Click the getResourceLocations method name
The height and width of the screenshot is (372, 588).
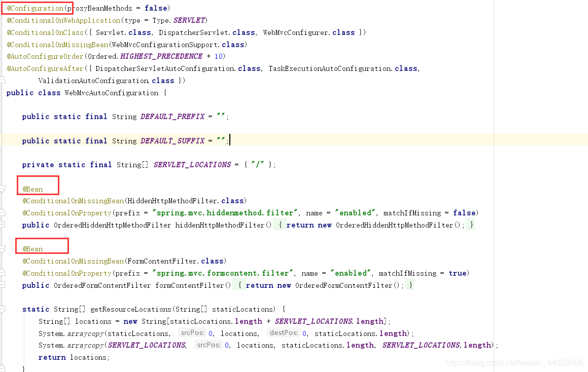pos(131,309)
